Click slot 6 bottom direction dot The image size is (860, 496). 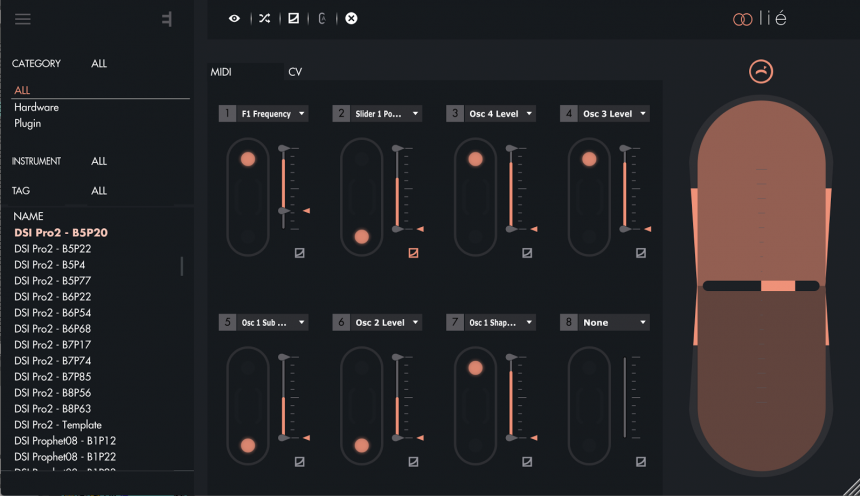pos(361,446)
